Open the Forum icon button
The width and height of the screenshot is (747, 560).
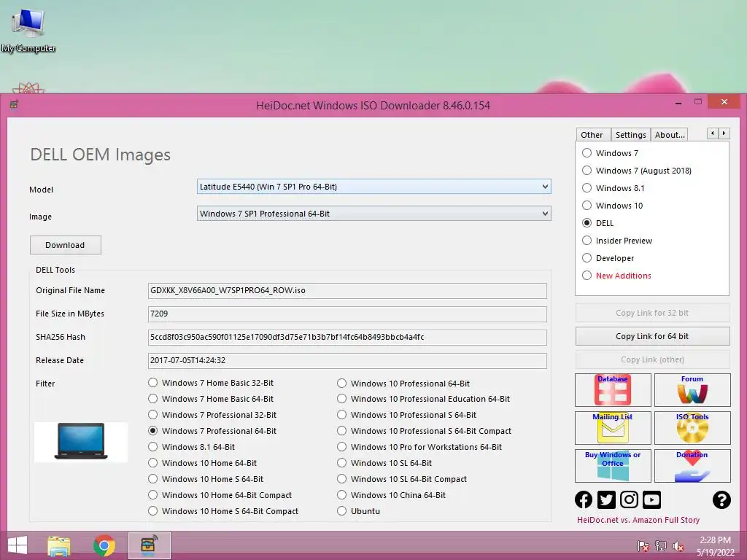tap(692, 390)
